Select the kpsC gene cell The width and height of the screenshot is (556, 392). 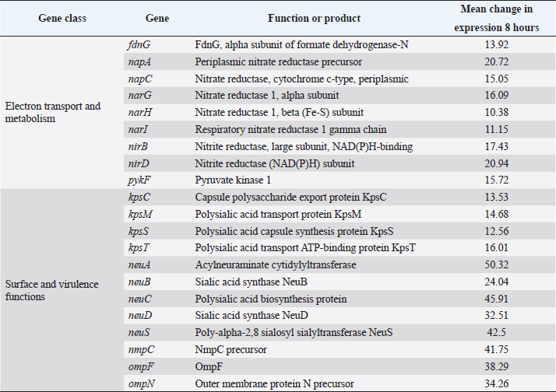139,198
